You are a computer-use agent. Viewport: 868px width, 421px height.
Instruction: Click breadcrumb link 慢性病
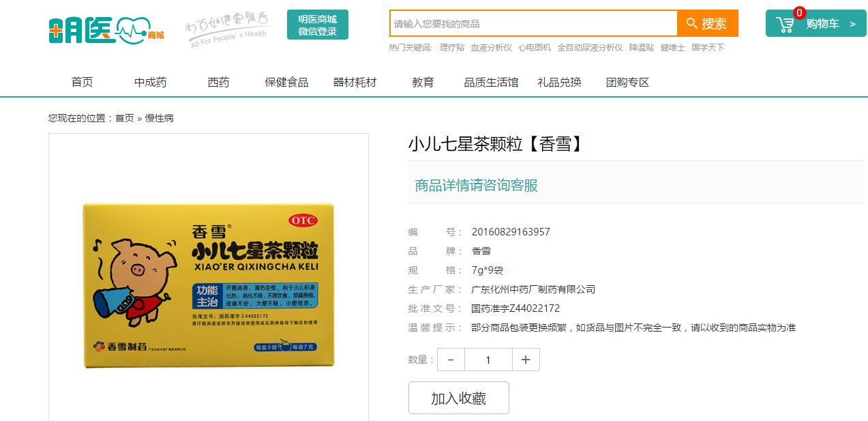click(160, 118)
